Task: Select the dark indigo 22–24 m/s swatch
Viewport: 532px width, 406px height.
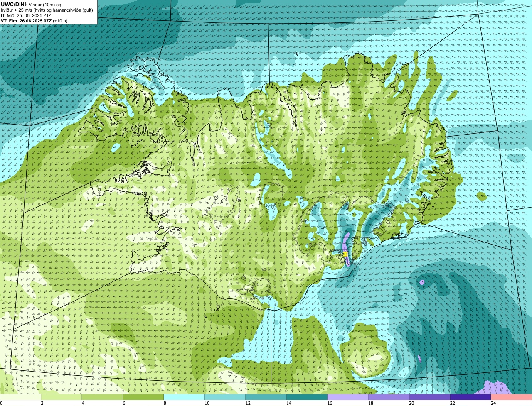Action: 471,397
